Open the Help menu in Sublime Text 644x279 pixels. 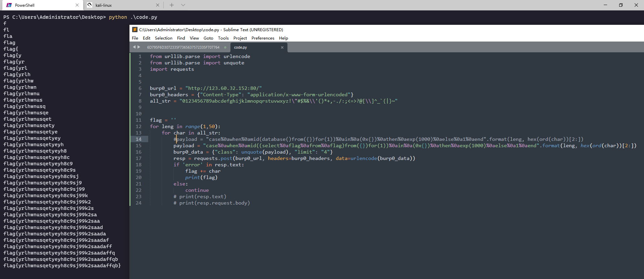pos(283,38)
